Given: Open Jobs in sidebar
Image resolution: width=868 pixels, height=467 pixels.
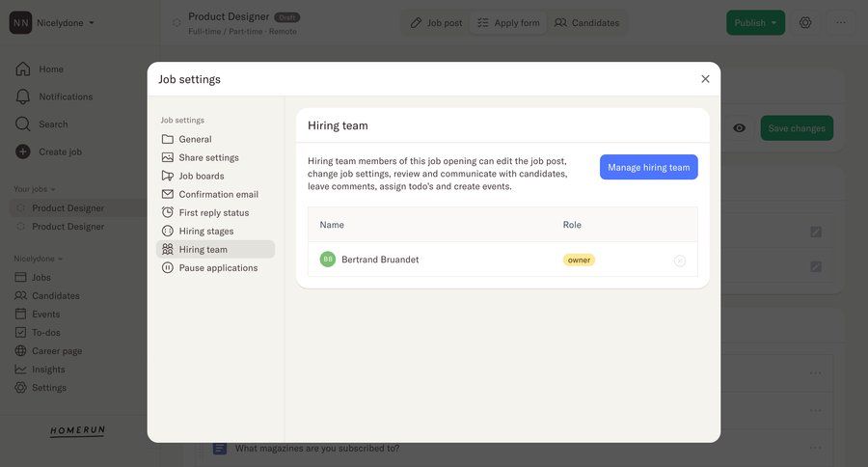Looking at the screenshot, I should 33,277.
